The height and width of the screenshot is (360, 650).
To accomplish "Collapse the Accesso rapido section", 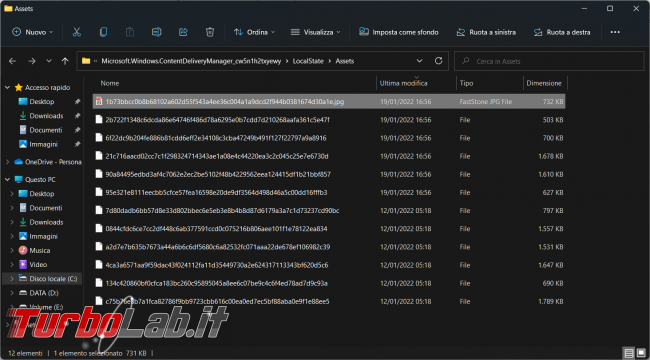I will [x=7, y=88].
